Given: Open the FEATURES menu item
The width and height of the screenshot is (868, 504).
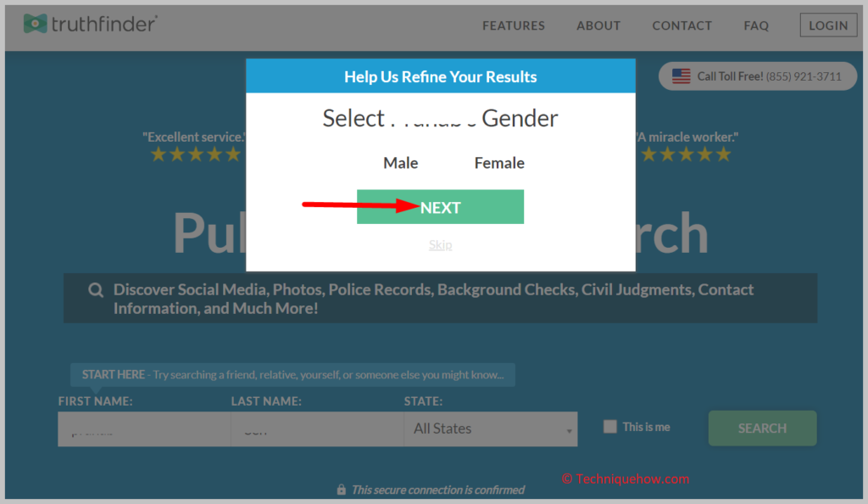Looking at the screenshot, I should [513, 25].
